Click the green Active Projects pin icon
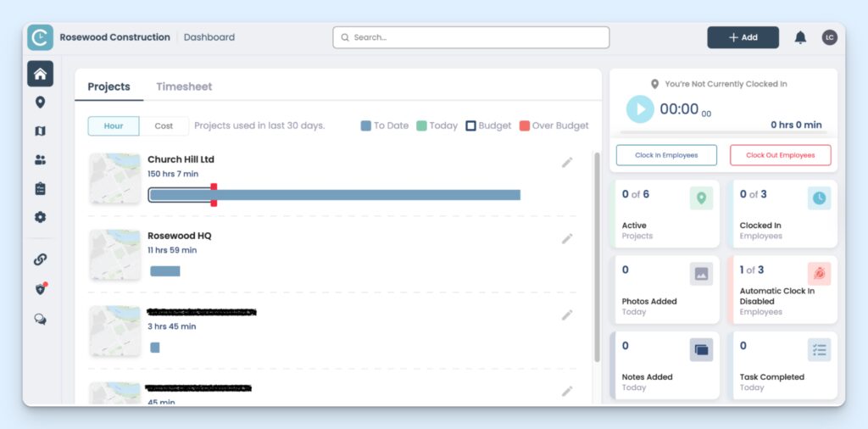The height and width of the screenshot is (429, 868). 701,198
